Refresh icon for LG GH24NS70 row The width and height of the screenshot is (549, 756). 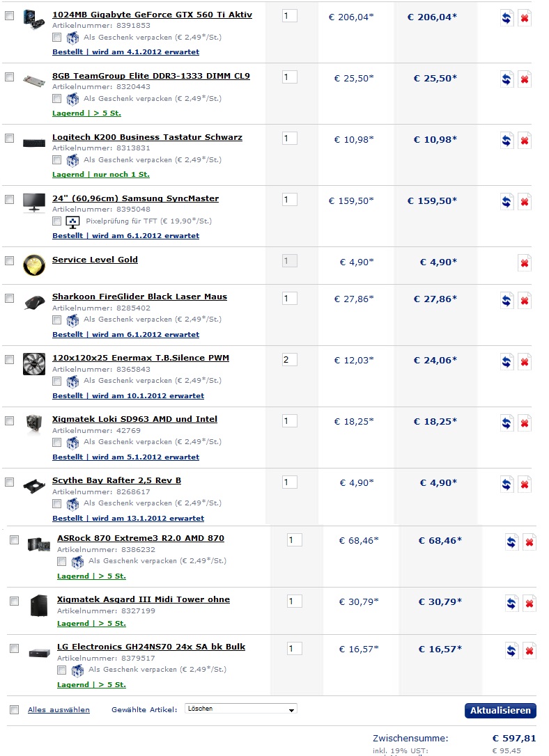click(511, 650)
